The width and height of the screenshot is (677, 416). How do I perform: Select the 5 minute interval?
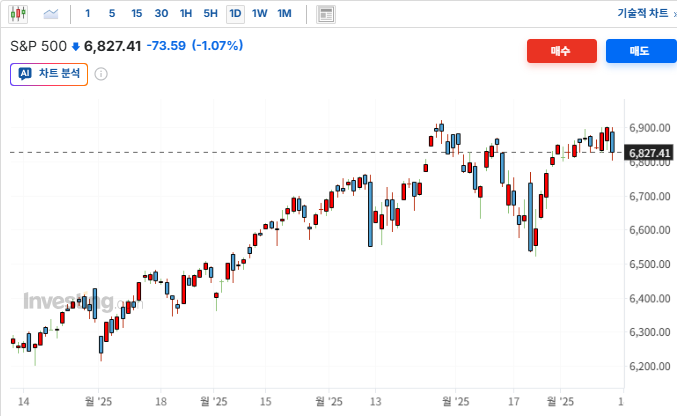[x=112, y=14]
